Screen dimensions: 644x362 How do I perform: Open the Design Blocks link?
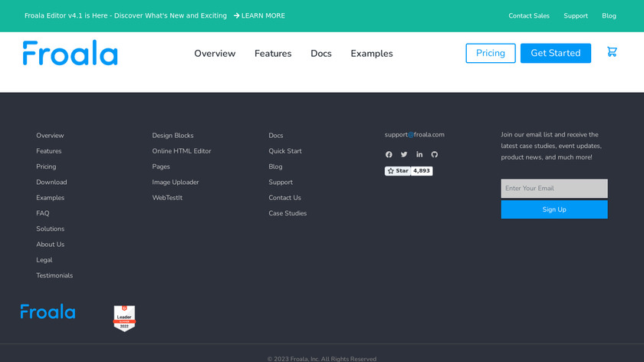pyautogui.click(x=172, y=135)
